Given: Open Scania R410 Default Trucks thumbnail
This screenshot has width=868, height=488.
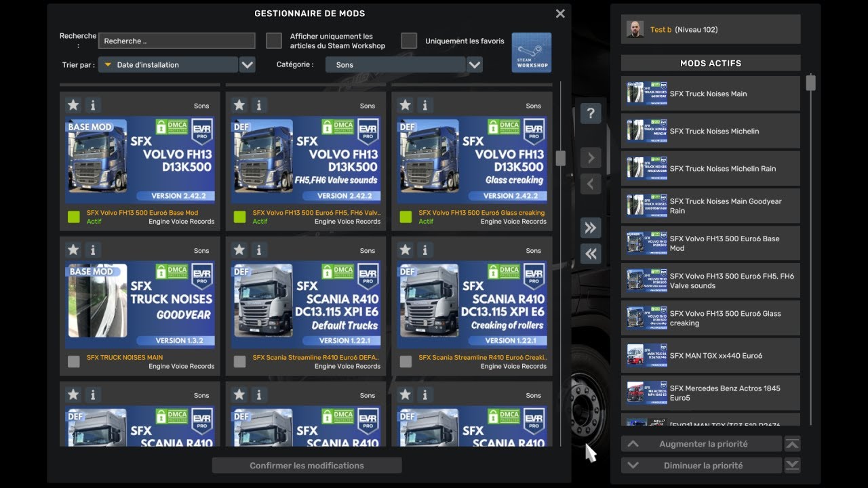Looking at the screenshot, I should pyautogui.click(x=306, y=306).
